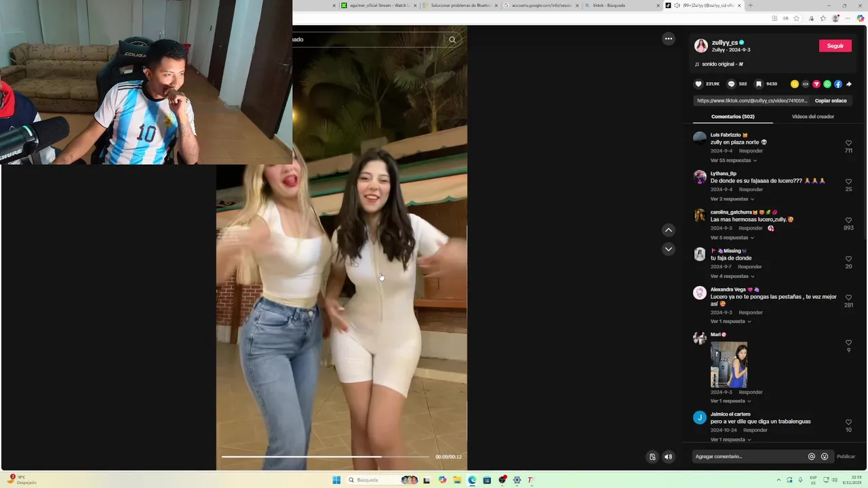Open Microsoft Store from the taskbar

487,480
